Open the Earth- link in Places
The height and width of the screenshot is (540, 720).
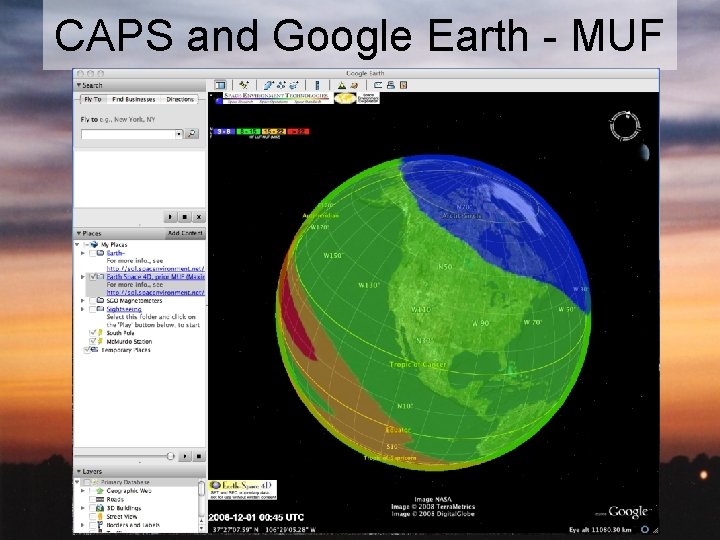[x=116, y=253]
